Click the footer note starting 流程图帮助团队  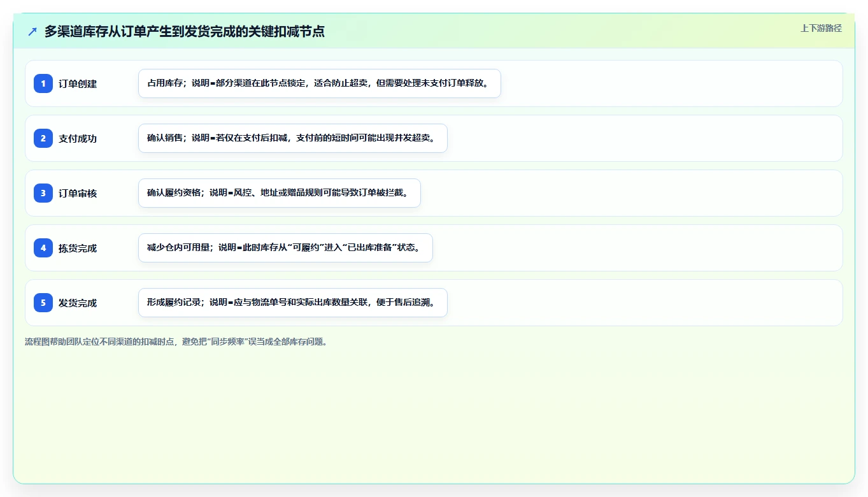point(177,342)
